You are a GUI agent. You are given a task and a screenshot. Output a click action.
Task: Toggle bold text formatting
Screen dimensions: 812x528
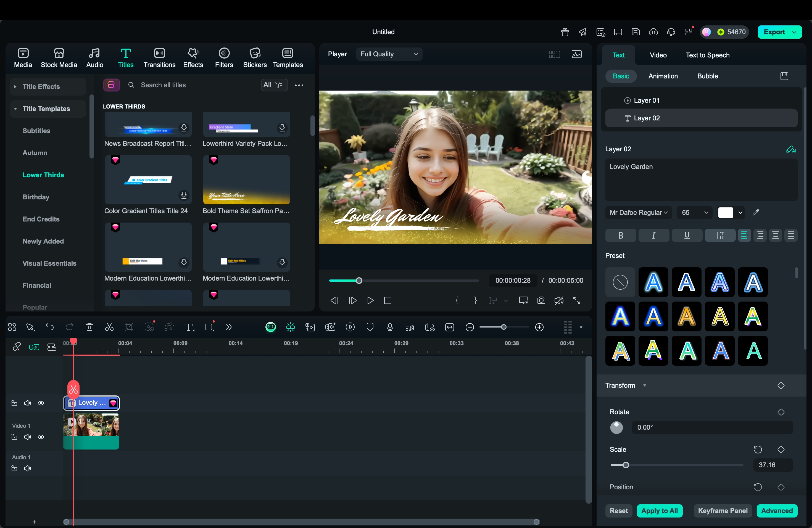pos(620,235)
